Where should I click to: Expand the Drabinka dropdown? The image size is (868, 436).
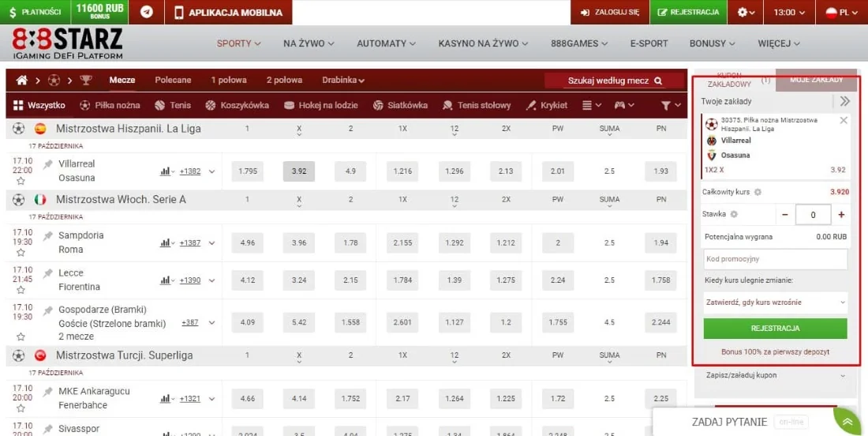[x=343, y=81]
